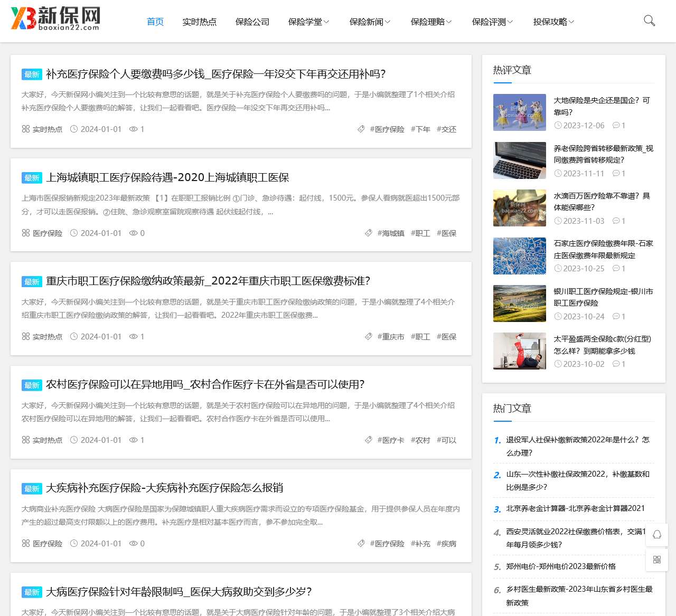
Task: Click the #补充 tag link
Action: [420, 544]
